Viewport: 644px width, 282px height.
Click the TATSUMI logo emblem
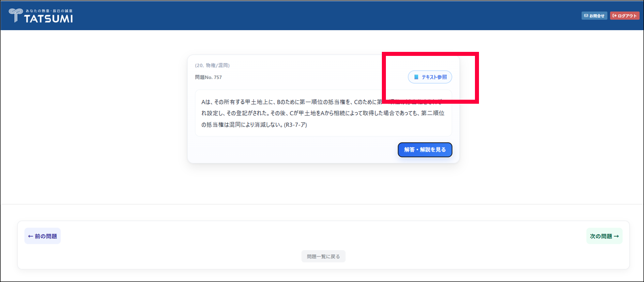[x=16, y=15]
